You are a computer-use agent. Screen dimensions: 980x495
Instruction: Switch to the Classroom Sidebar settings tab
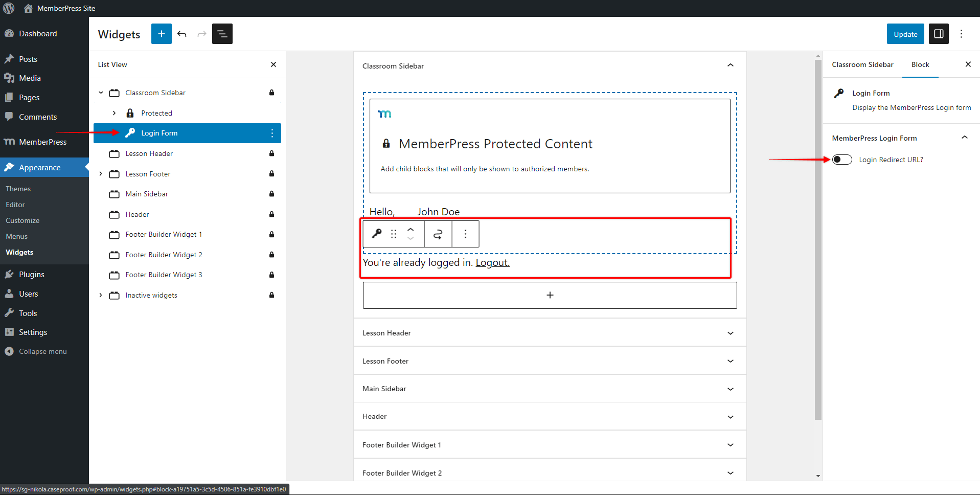862,64
